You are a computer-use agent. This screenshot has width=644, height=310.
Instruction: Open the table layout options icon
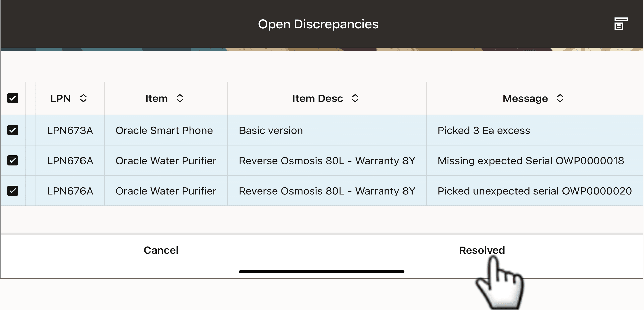tap(621, 24)
